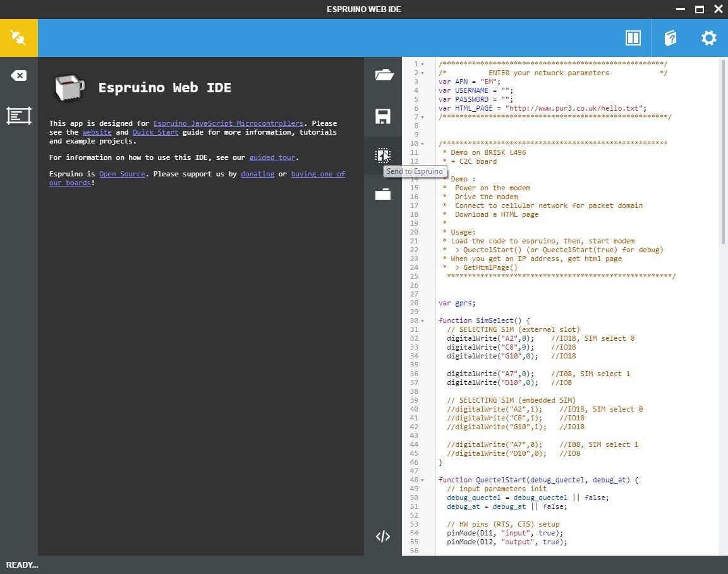Open the projects briefcase icon
The width and height of the screenshot is (728, 574).
383,194
